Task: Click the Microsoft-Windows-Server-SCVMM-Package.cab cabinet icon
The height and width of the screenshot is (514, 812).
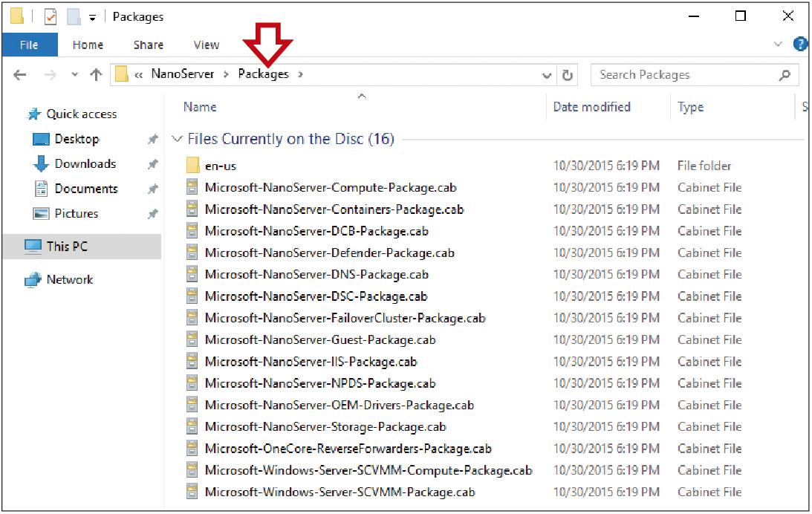Action: [x=192, y=491]
